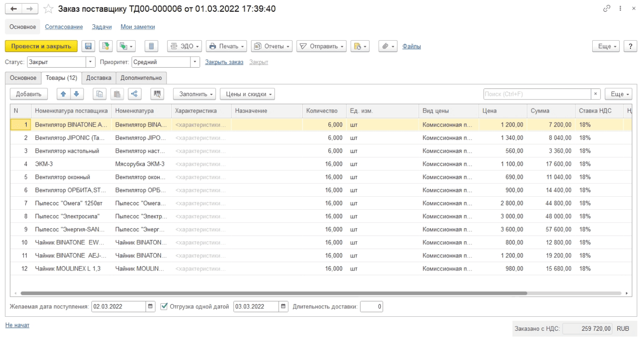This screenshot has height=342, width=644.
Task: Move selected row down with arrow
Action: [x=77, y=94]
